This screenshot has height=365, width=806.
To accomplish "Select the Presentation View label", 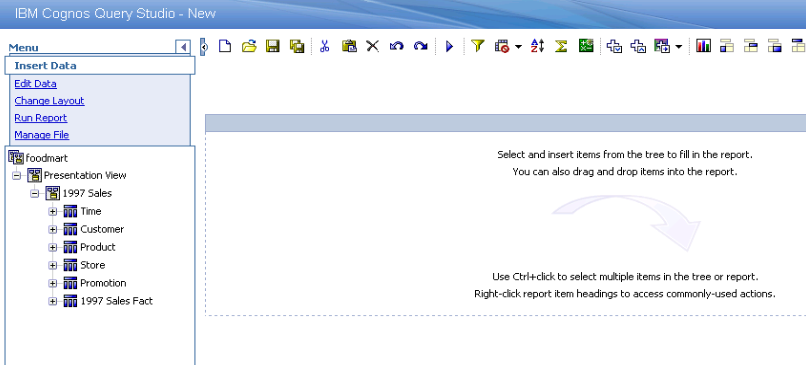I will click(x=85, y=175).
